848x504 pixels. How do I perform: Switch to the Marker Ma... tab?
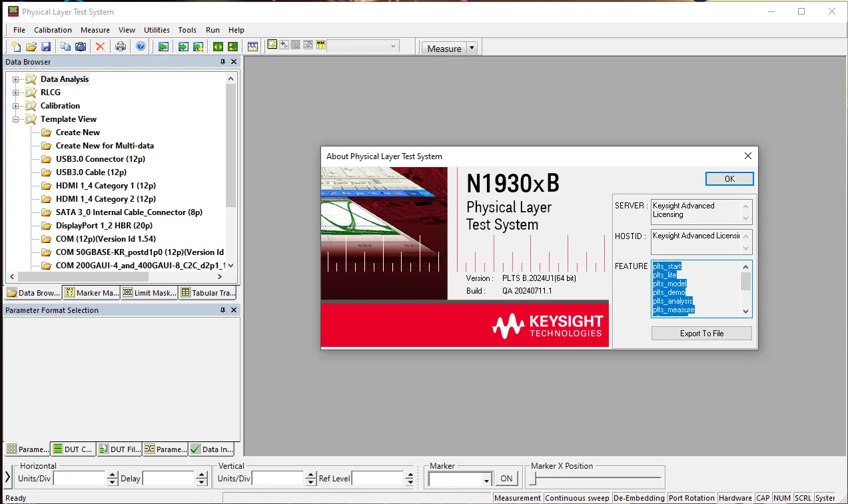coord(91,292)
